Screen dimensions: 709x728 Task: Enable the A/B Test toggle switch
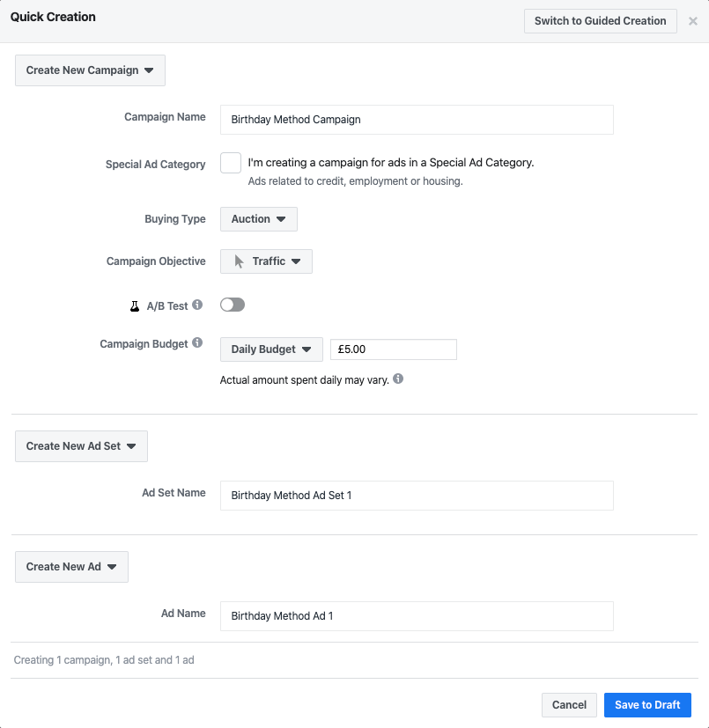pyautogui.click(x=233, y=305)
